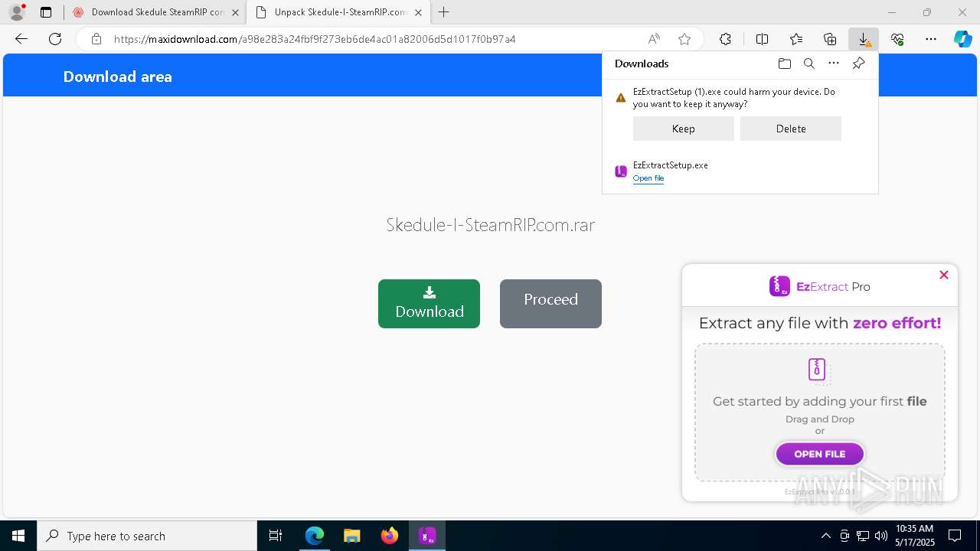Viewport: 980px width, 551px height.
Task: Open the notification center icon
Action: pyautogui.click(x=955, y=536)
